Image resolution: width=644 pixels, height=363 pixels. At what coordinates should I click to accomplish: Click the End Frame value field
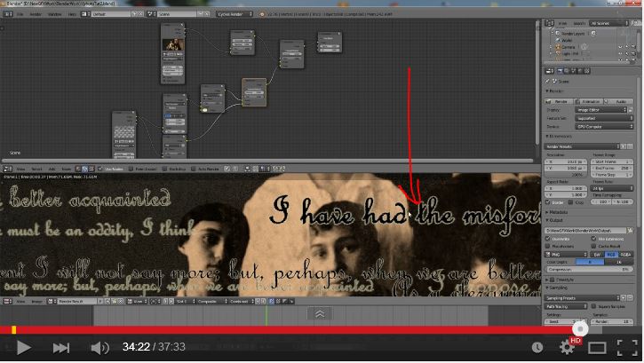612,168
